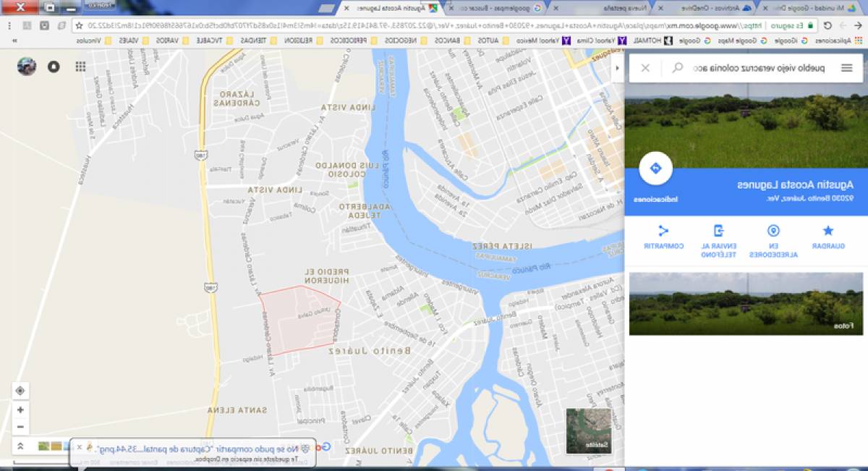Screen dimensions: 868x471
Task: Zoom in on the map
Action: coord(20,410)
